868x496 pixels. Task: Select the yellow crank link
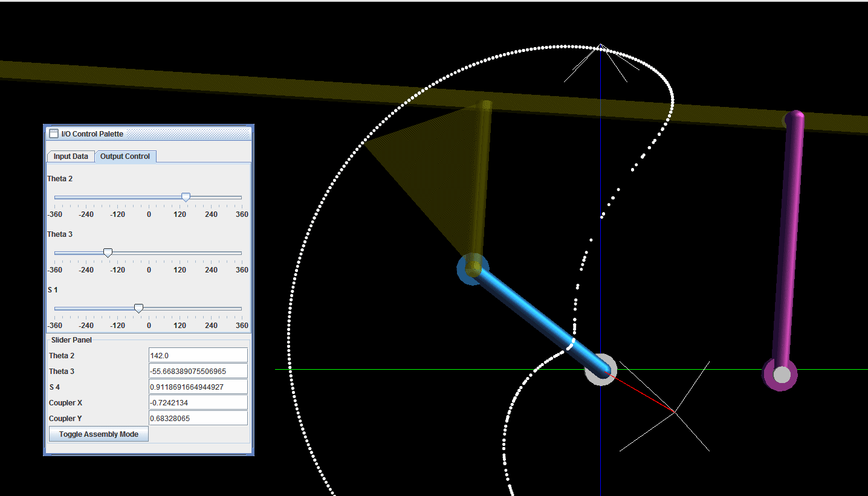(x=481, y=181)
